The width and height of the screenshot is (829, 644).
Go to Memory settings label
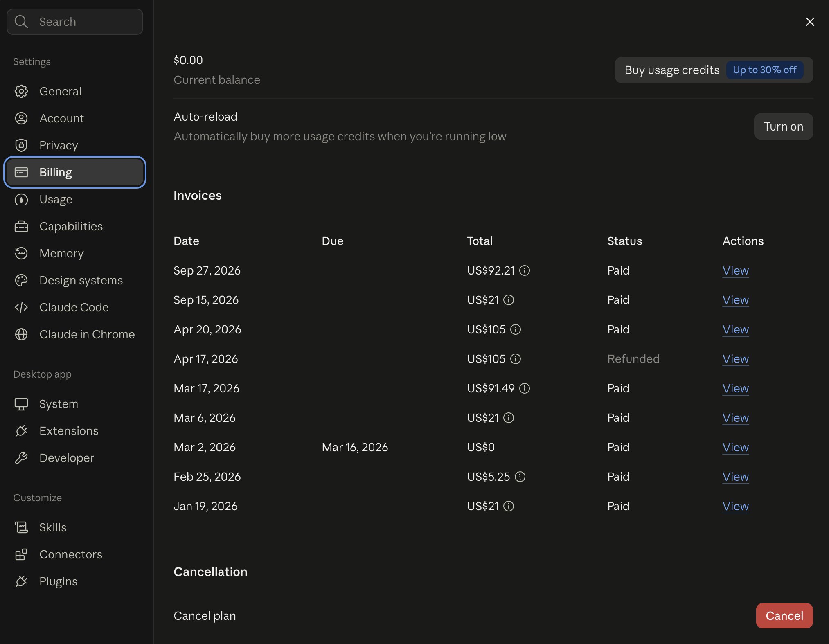(x=61, y=253)
